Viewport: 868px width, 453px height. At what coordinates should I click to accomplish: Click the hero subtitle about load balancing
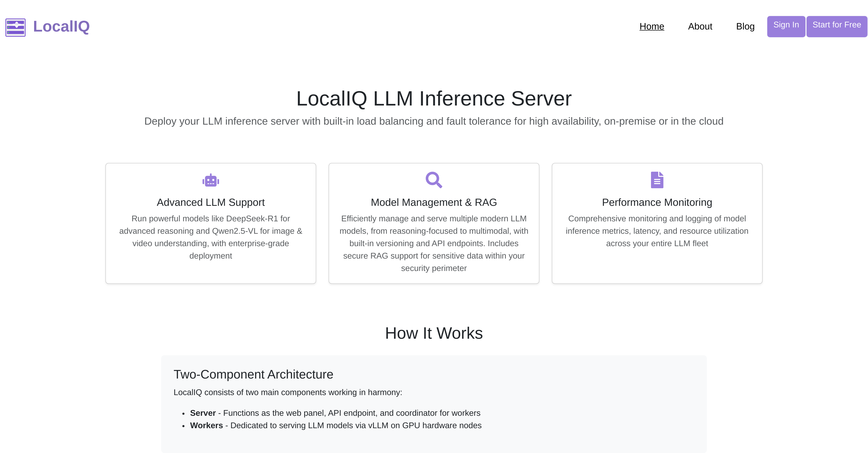(434, 121)
